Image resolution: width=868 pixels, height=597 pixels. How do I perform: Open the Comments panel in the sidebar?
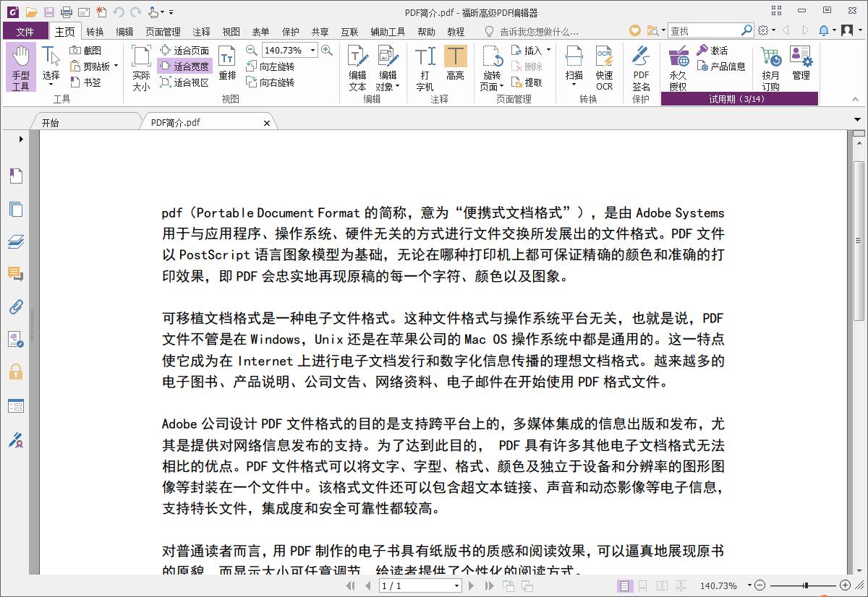(x=16, y=274)
